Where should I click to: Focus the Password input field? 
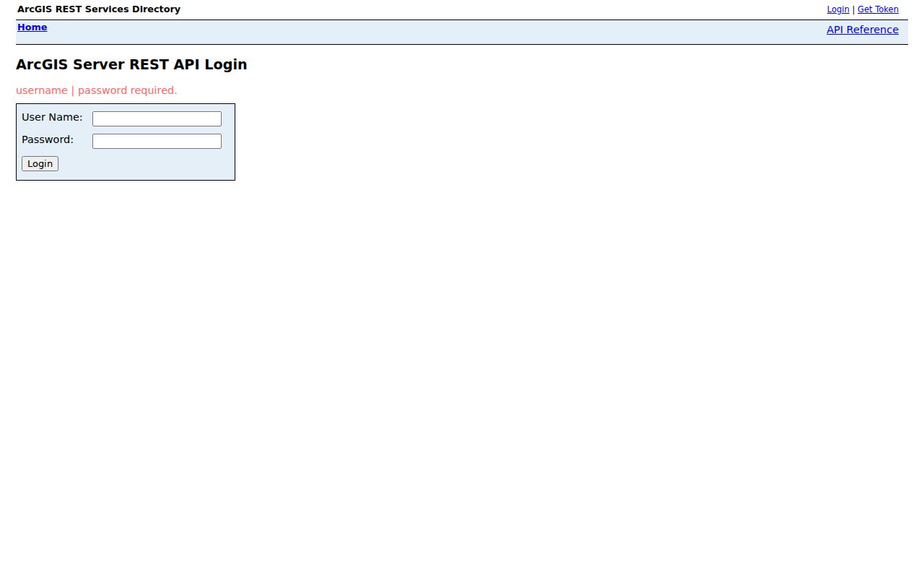[157, 141]
